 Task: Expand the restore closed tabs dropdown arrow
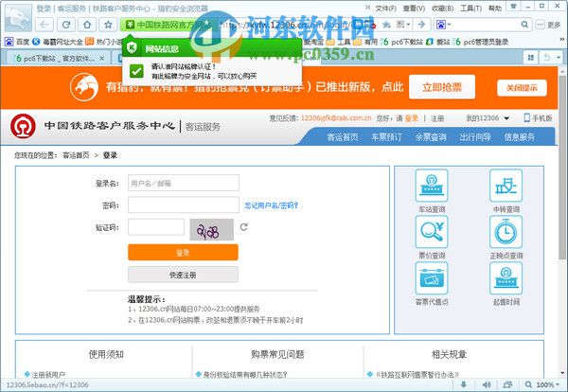point(559,58)
